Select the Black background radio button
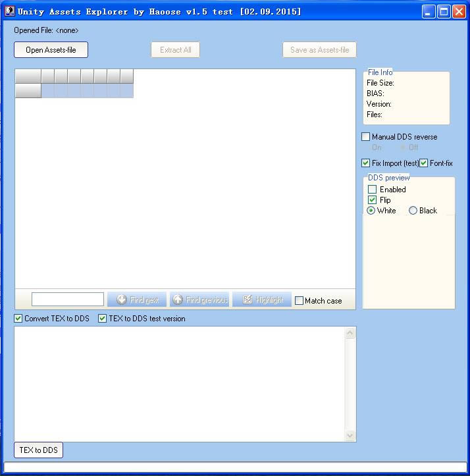Screen dimensions: 470x476 (413, 211)
